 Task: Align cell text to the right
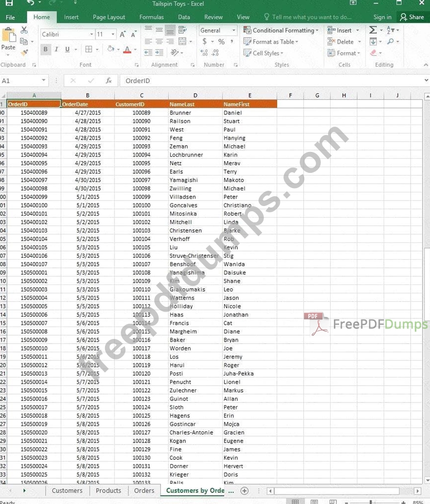[x=170, y=42]
